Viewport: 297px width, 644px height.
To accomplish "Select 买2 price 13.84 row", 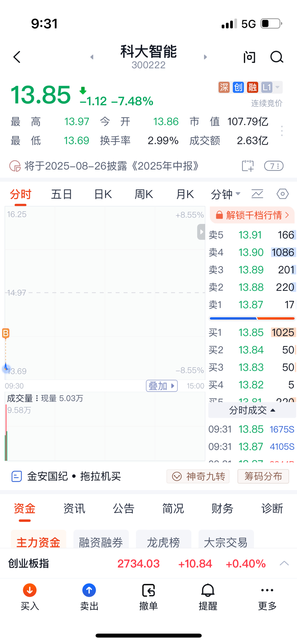I will coord(252,350).
